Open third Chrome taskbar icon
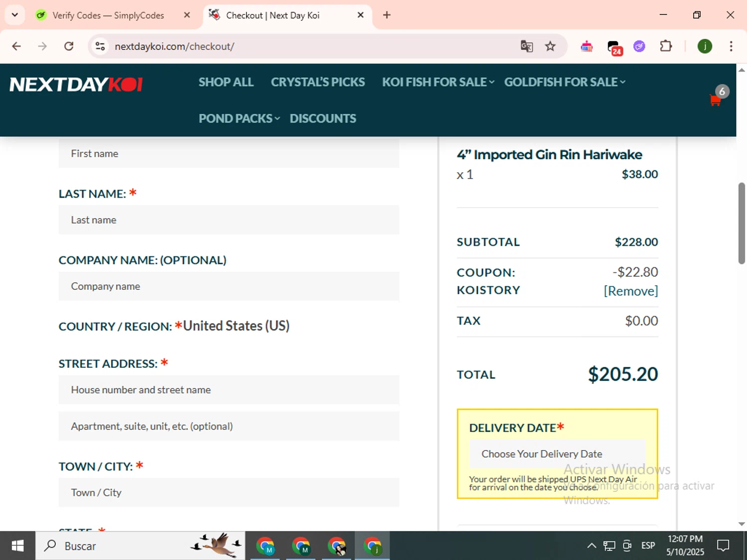The width and height of the screenshot is (747, 560). 337,546
